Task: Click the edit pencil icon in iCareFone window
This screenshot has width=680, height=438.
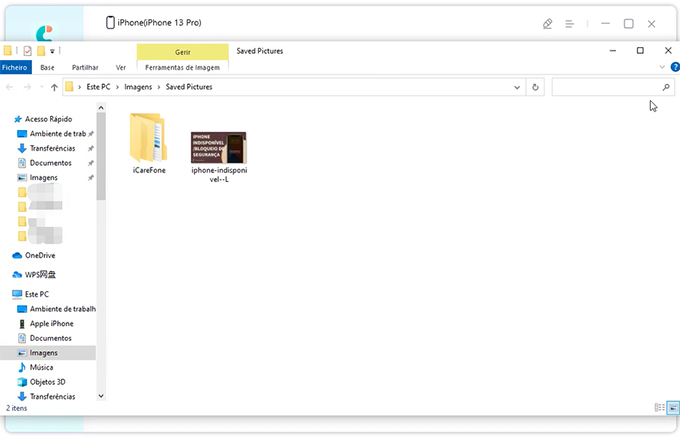Action: point(547,24)
